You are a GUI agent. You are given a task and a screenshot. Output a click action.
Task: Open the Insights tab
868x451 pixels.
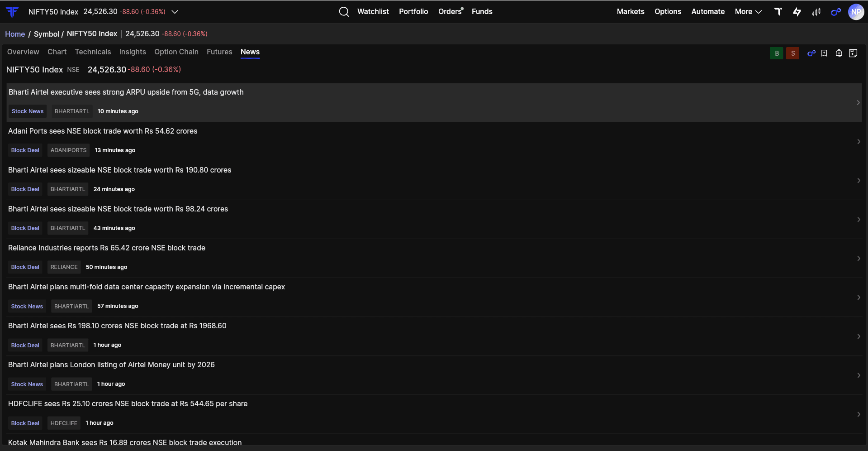click(133, 52)
